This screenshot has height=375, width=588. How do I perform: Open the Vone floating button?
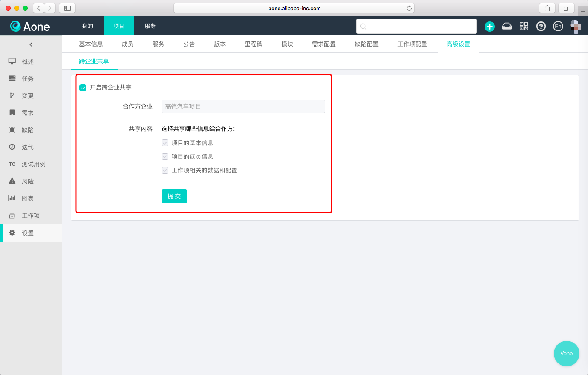coord(567,354)
